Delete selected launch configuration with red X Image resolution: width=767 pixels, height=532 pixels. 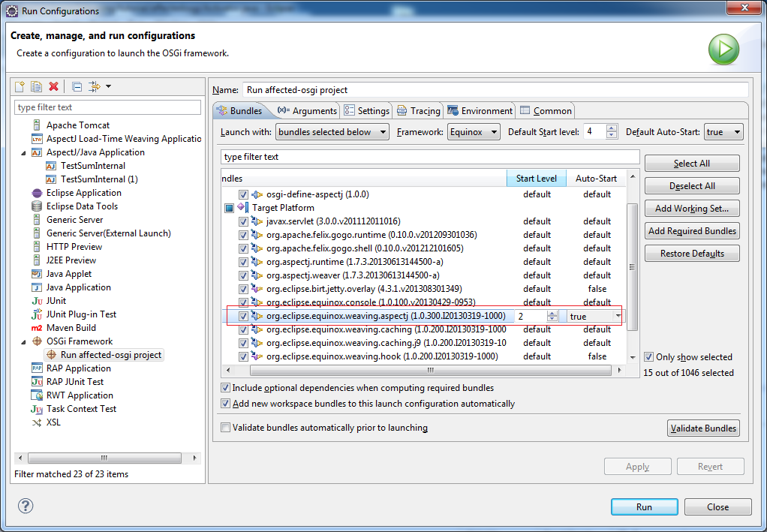click(x=54, y=86)
